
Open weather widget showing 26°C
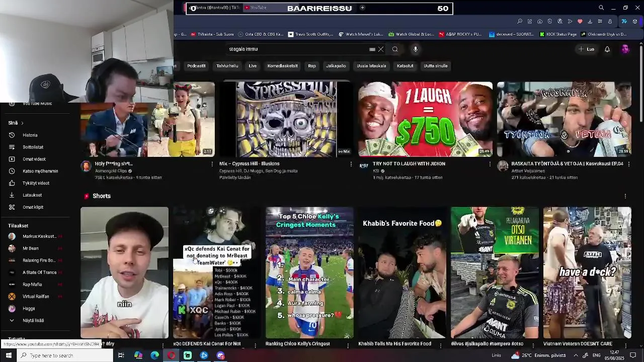[x=538, y=355]
